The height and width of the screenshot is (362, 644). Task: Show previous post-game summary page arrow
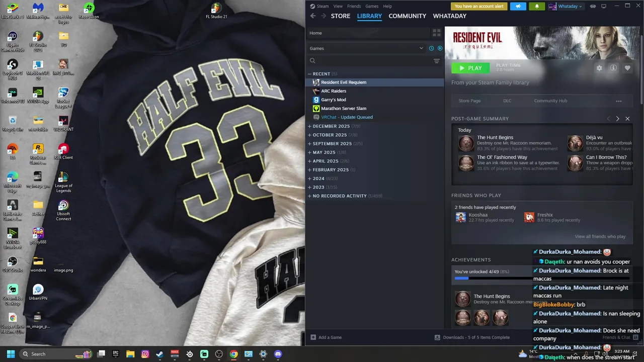tap(608, 119)
